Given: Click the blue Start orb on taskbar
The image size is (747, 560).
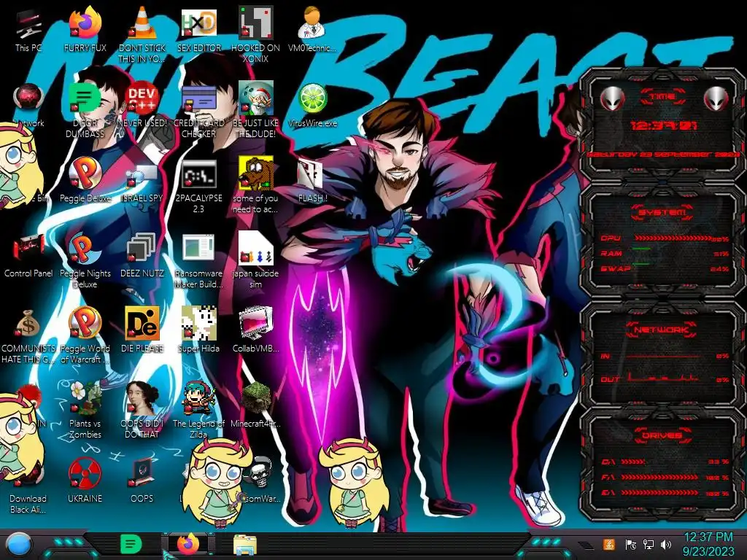Looking at the screenshot, I should click(x=20, y=544).
